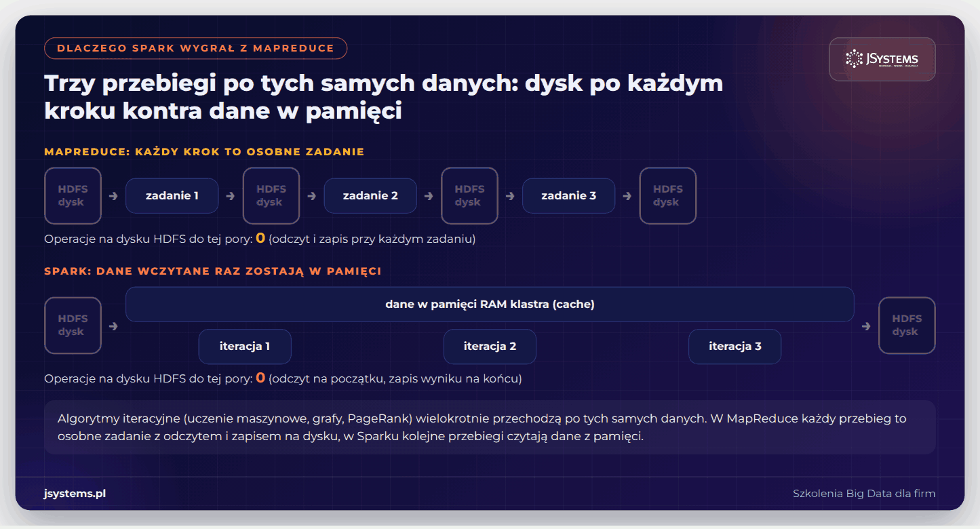Click the MapReduce HDFS operations counter '(odczyt i zapis przy każdym zadaniu)'

pos(260,239)
